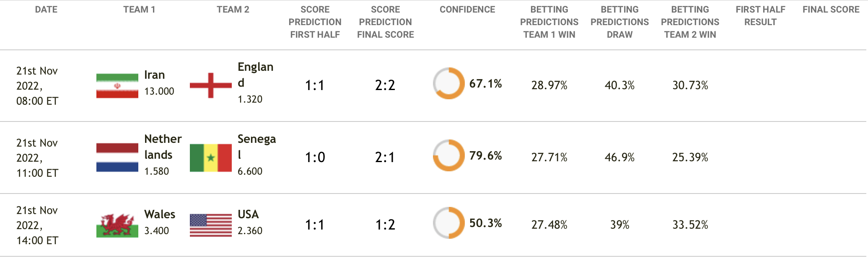Click the Senegal odds 6.600
This screenshot has width=868, height=271.
point(250,171)
